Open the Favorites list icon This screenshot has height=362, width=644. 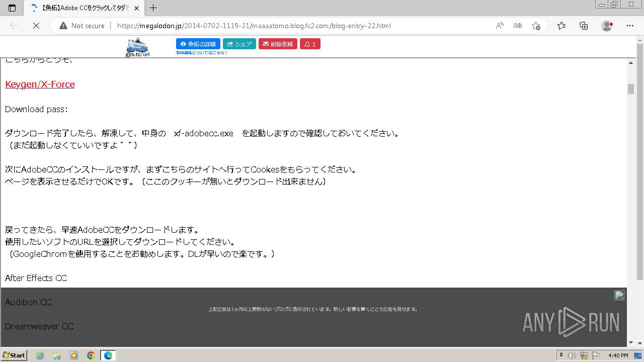pyautogui.click(x=561, y=26)
